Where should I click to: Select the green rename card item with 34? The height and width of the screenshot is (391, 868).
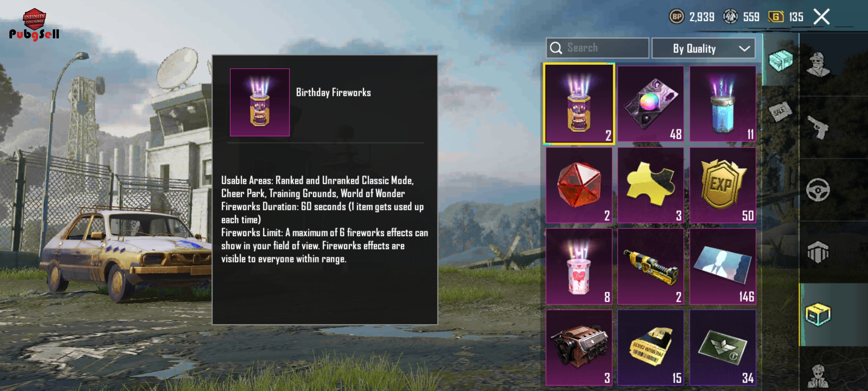point(723,348)
